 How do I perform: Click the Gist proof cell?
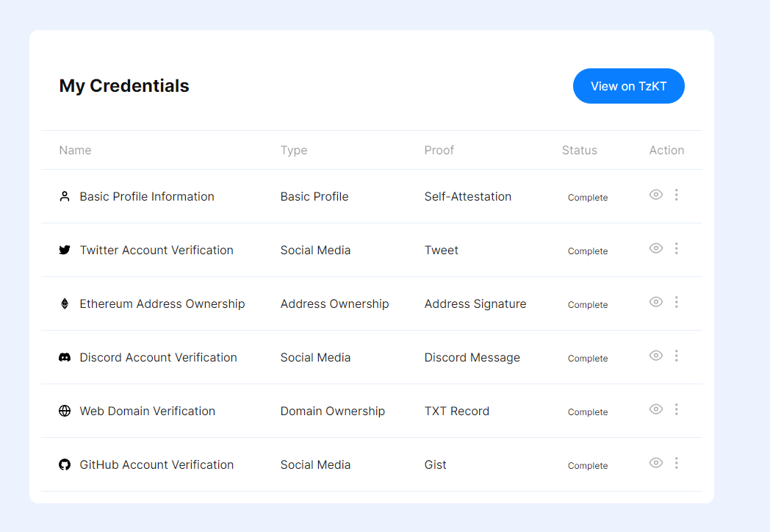[435, 464]
